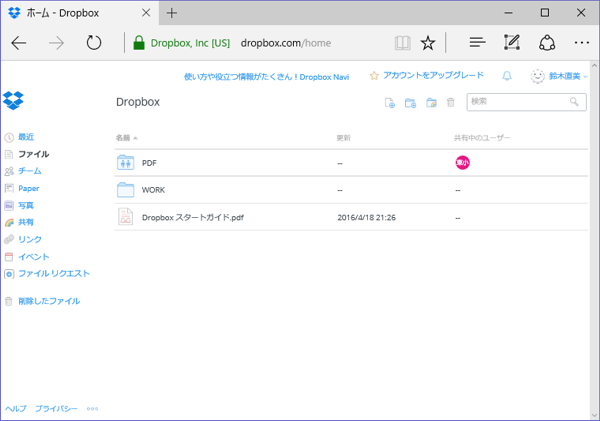Click the shared PDF folder icon
600x421 pixels.
coord(126,163)
